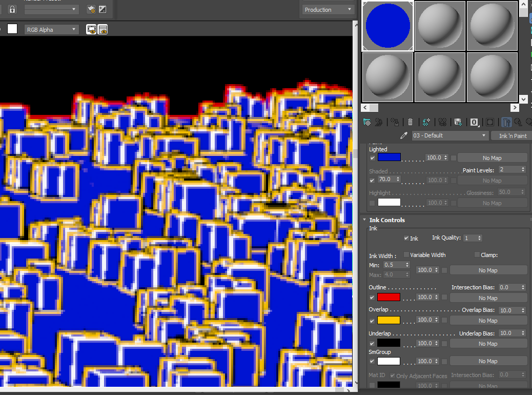Adjust the Underlap Bias spinner

click(x=523, y=333)
